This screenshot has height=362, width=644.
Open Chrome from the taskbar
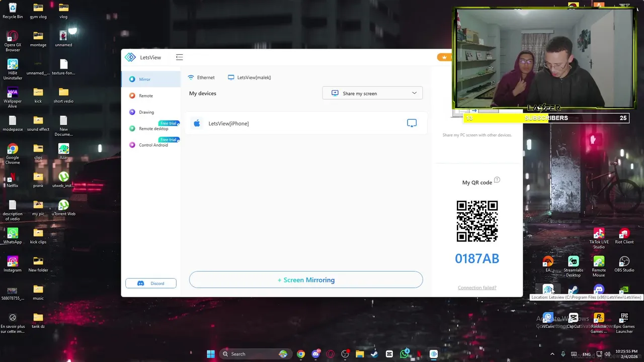301,354
